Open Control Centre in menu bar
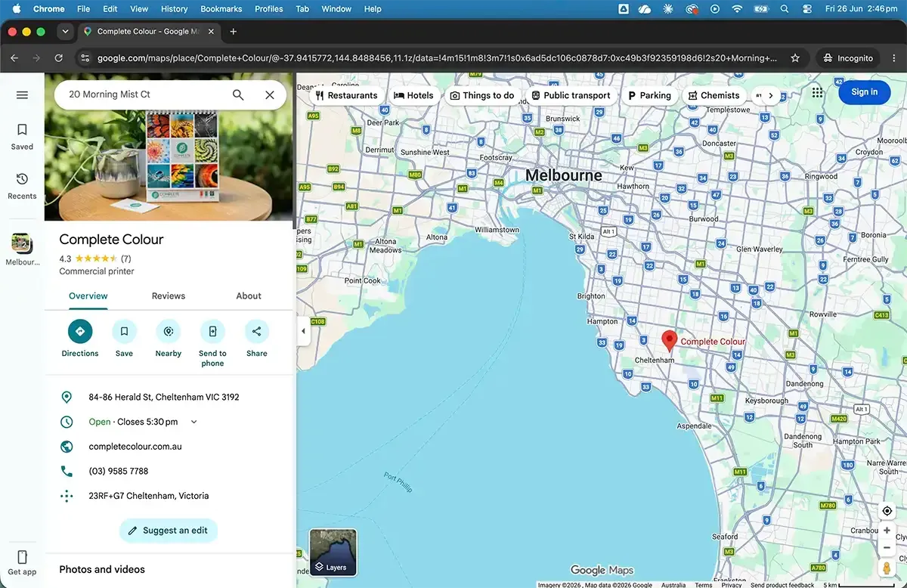This screenshot has width=907, height=588. coord(807,9)
